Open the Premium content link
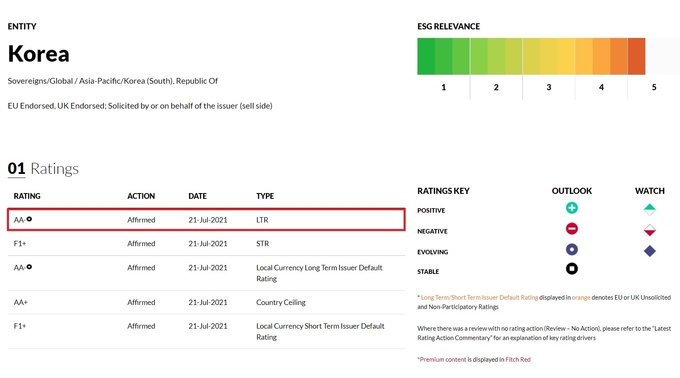This screenshot has height=378, width=680. point(443,359)
